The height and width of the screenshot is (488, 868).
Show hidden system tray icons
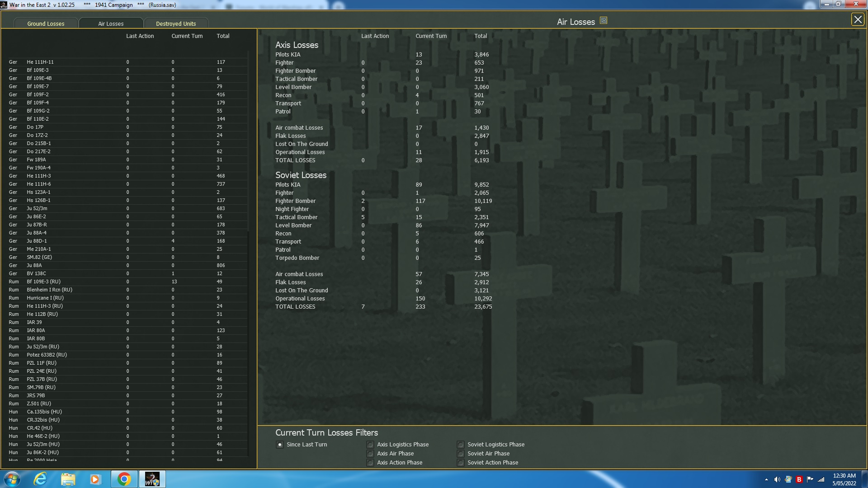point(766,479)
